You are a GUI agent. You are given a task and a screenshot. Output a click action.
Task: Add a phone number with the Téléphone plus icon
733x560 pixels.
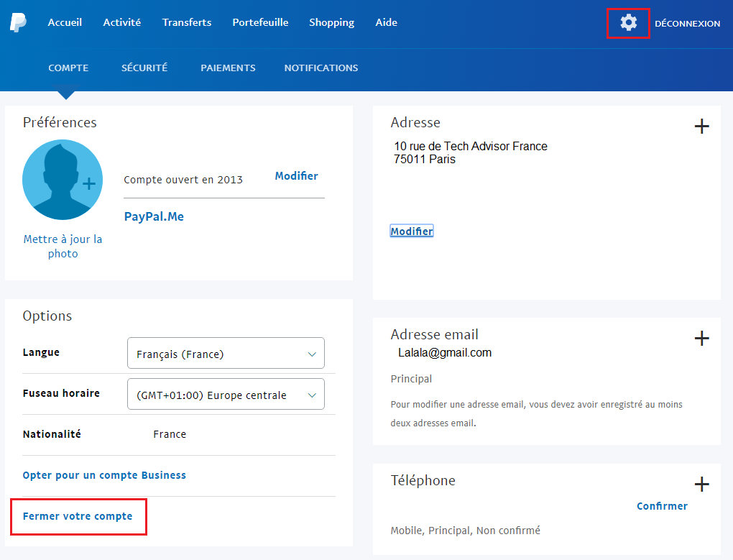(x=701, y=484)
